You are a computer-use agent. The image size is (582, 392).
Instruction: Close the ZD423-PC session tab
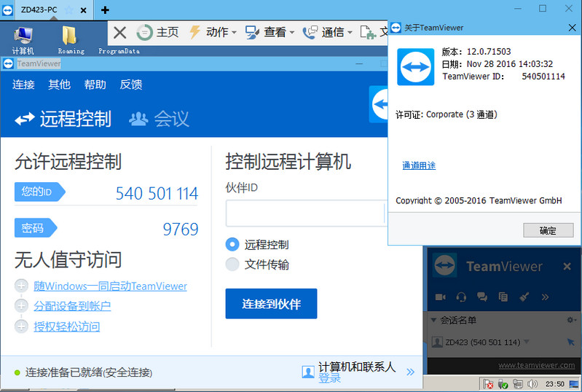tap(84, 10)
